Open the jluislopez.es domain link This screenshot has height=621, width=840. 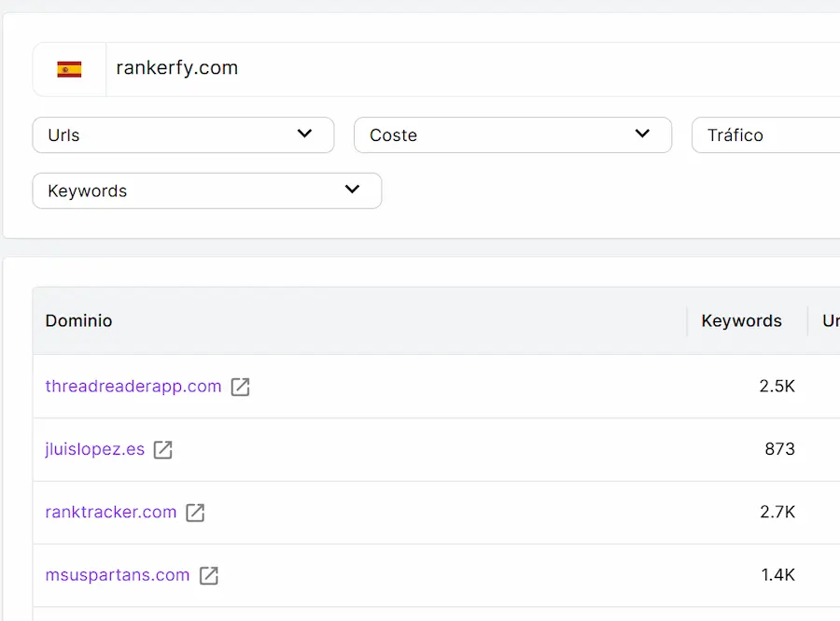click(x=95, y=449)
